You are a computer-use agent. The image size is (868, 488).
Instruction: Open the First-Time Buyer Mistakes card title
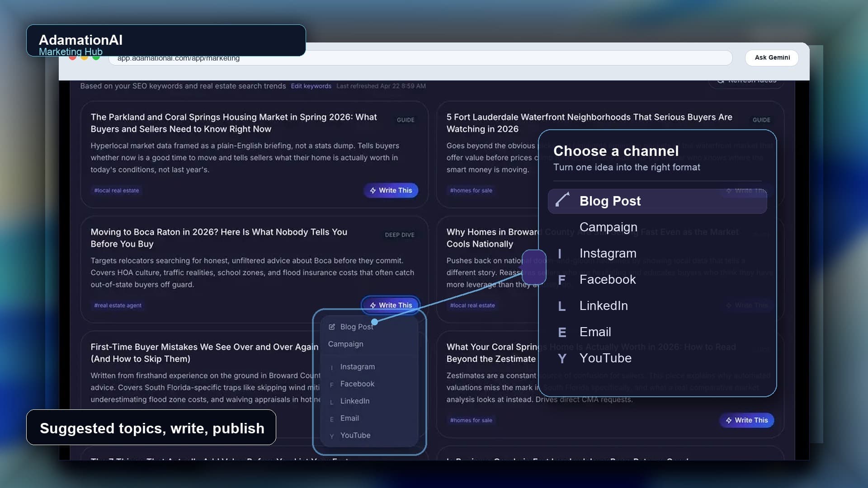[x=204, y=352]
